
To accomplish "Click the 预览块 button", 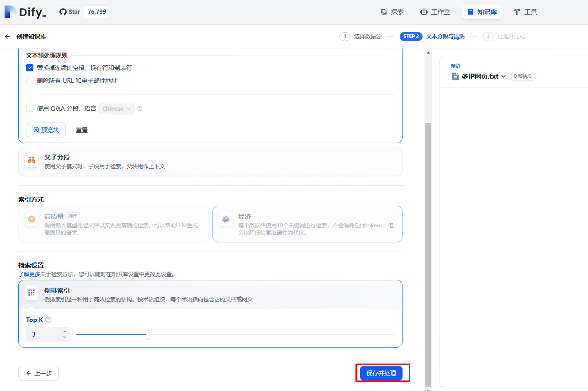I will pyautogui.click(x=46, y=130).
